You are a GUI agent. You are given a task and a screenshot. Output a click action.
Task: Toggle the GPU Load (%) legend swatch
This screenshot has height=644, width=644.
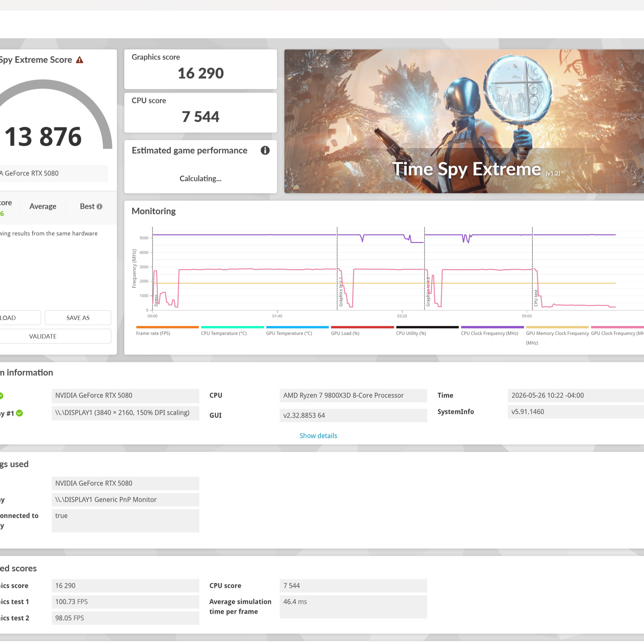[362, 327]
